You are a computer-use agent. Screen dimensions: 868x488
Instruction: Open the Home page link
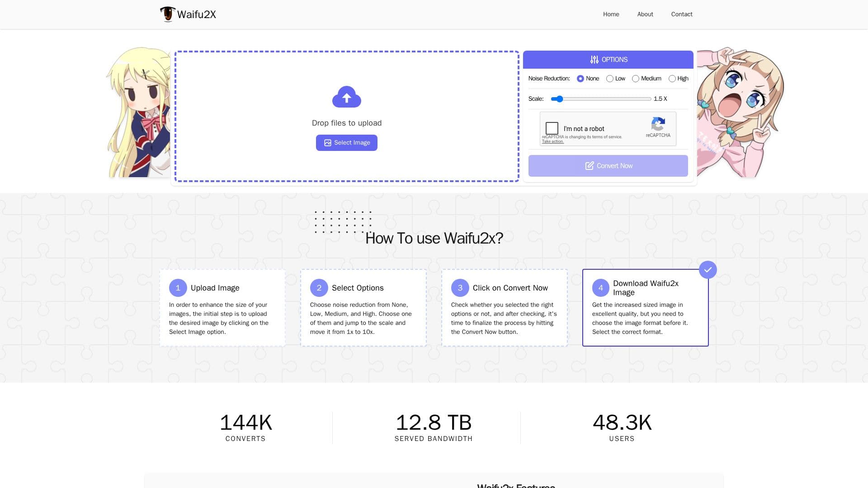coord(611,14)
